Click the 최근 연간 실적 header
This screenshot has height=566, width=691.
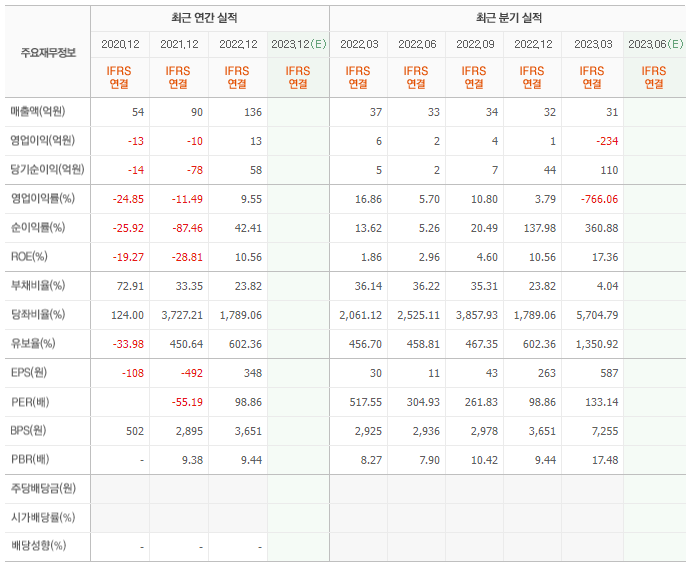204,18
